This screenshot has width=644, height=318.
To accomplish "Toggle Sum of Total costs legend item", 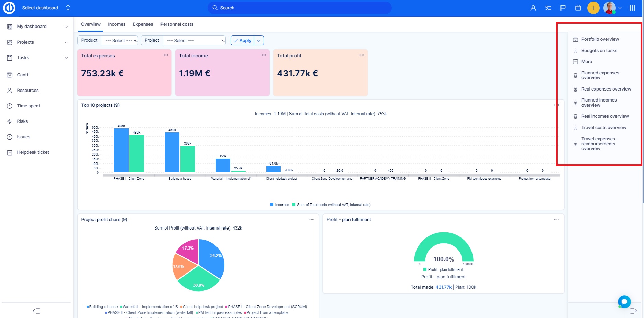I will 331,205.
